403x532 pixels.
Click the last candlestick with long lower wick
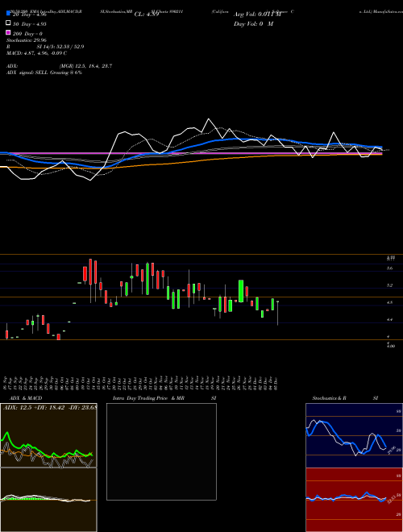(x=278, y=313)
